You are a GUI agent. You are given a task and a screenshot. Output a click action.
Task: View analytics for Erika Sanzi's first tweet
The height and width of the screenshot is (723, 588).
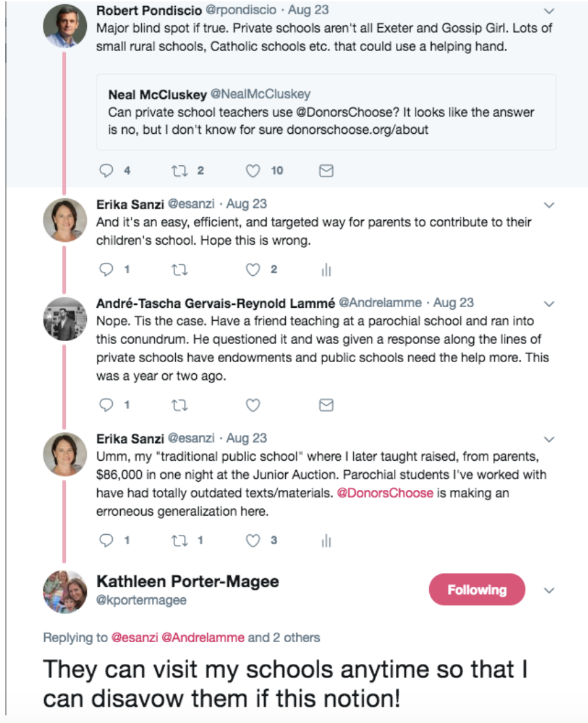pos(326,270)
